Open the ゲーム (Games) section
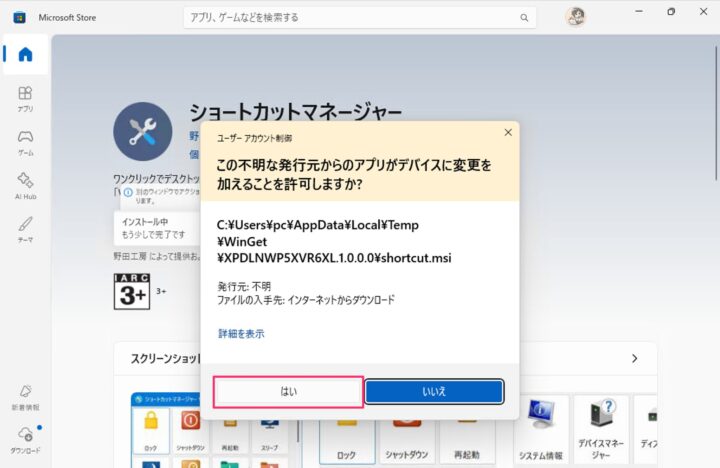 tap(25, 141)
